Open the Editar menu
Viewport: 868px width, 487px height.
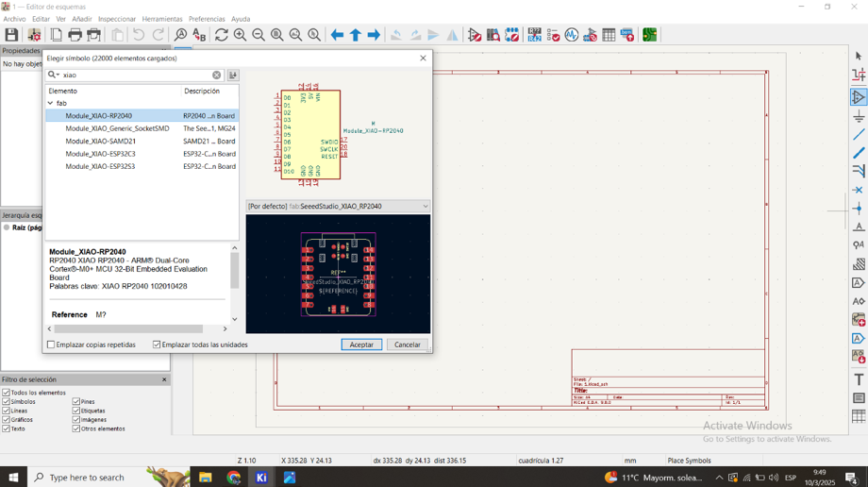pos(41,19)
